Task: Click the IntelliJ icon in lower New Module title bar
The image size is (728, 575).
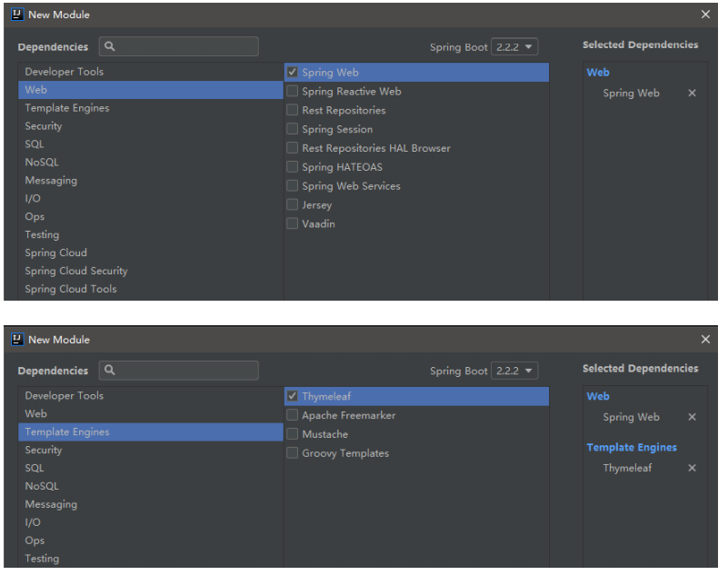Action: [17, 339]
